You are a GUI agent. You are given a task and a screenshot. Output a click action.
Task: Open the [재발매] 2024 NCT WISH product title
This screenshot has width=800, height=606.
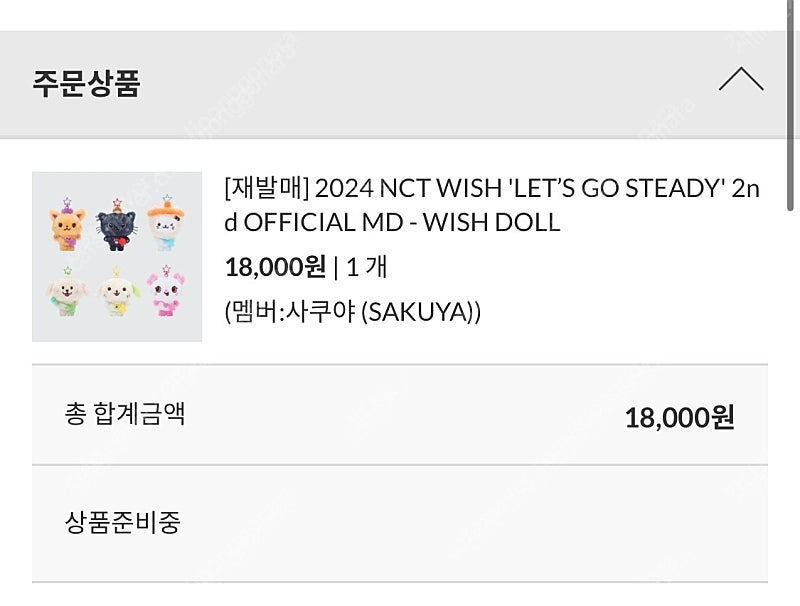[x=492, y=205]
